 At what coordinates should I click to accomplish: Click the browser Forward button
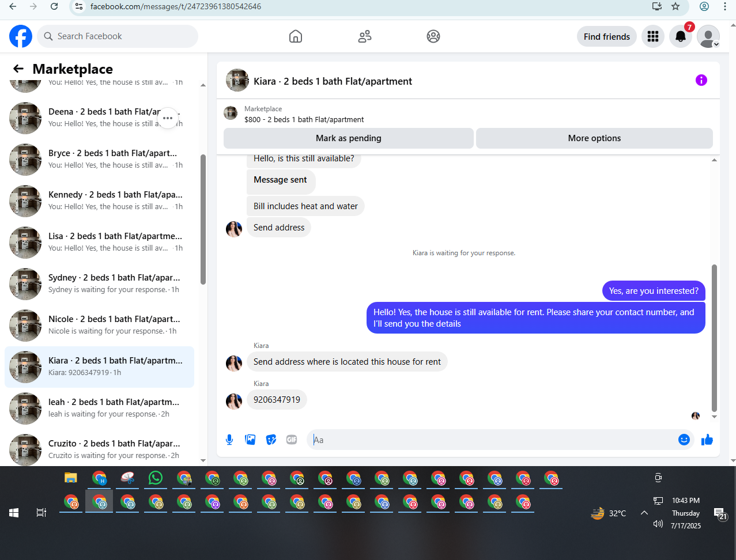tap(33, 6)
